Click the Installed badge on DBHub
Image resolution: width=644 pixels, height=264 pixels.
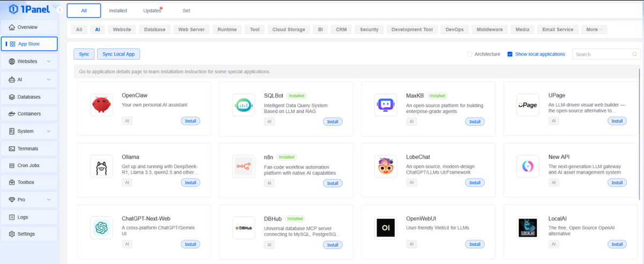[295, 219]
